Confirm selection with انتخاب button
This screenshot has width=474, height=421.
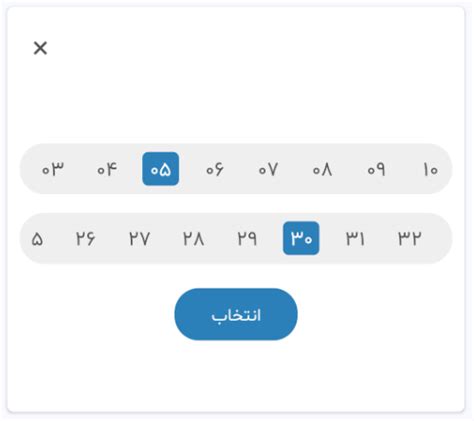(236, 314)
